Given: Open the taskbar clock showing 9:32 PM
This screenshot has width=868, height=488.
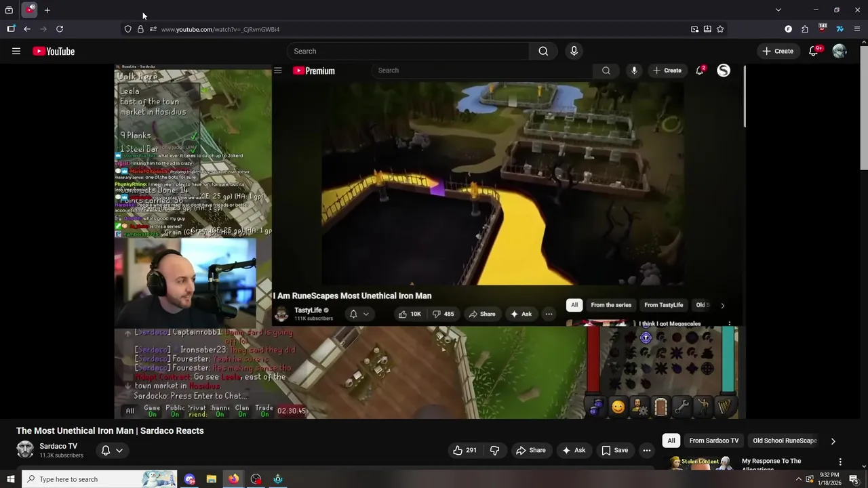Looking at the screenshot, I should coord(829,479).
